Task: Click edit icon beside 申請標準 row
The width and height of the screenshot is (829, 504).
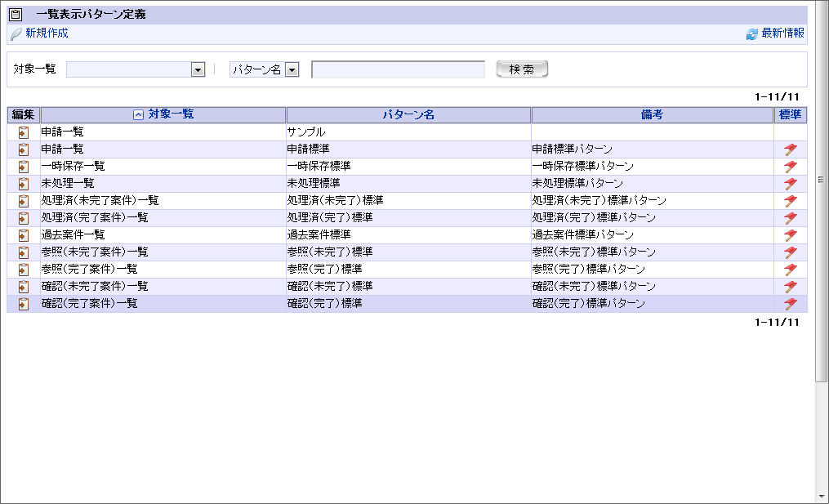Action: 23,149
